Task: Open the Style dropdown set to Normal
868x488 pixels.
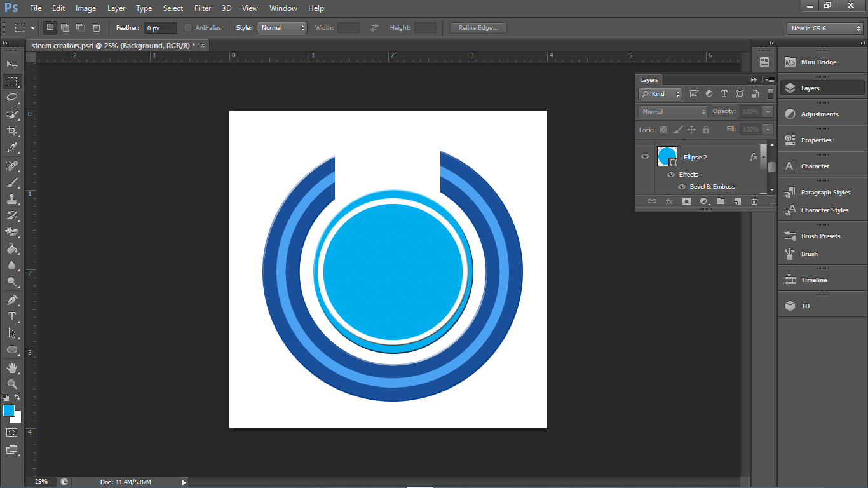Action: click(x=282, y=28)
